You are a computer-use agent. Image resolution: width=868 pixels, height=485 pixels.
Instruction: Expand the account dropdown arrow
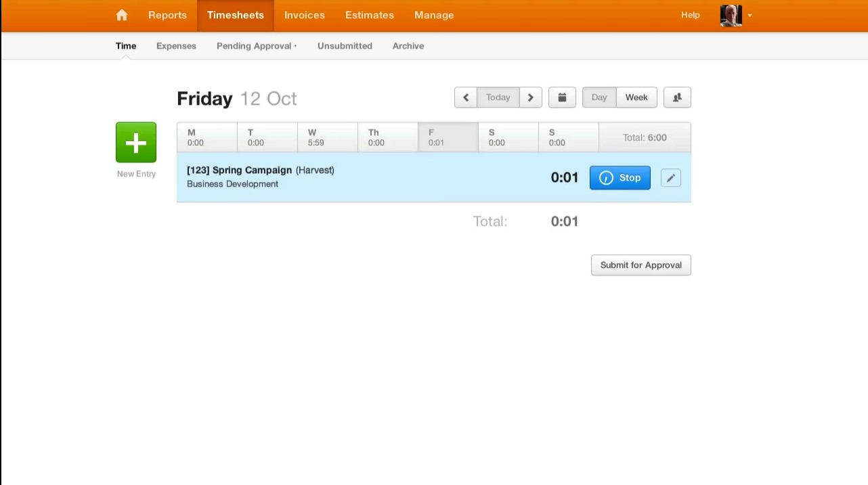tap(750, 16)
